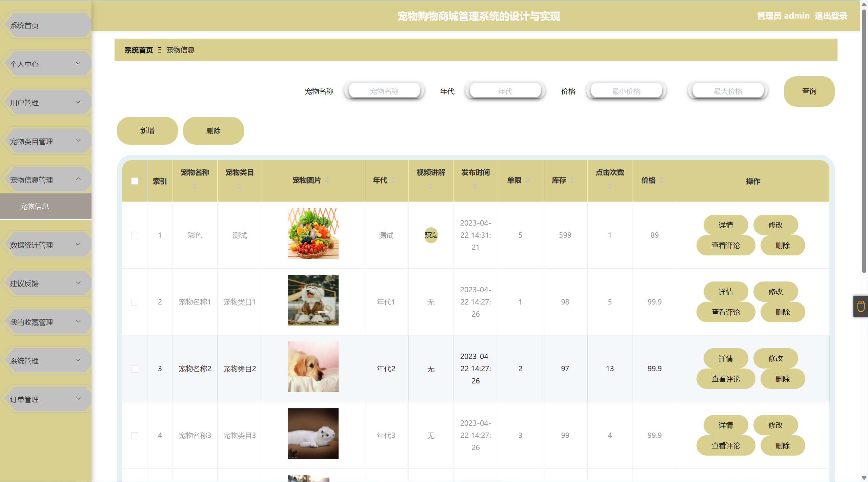This screenshot has width=868, height=482.
Task: Expand the 数据统计管理 sidebar menu
Action: pyautogui.click(x=46, y=245)
